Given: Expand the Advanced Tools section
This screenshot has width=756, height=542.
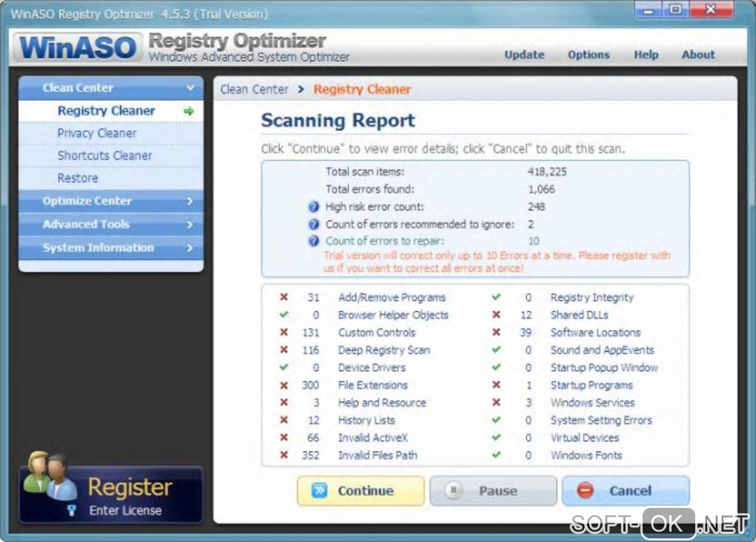Looking at the screenshot, I should [x=111, y=224].
